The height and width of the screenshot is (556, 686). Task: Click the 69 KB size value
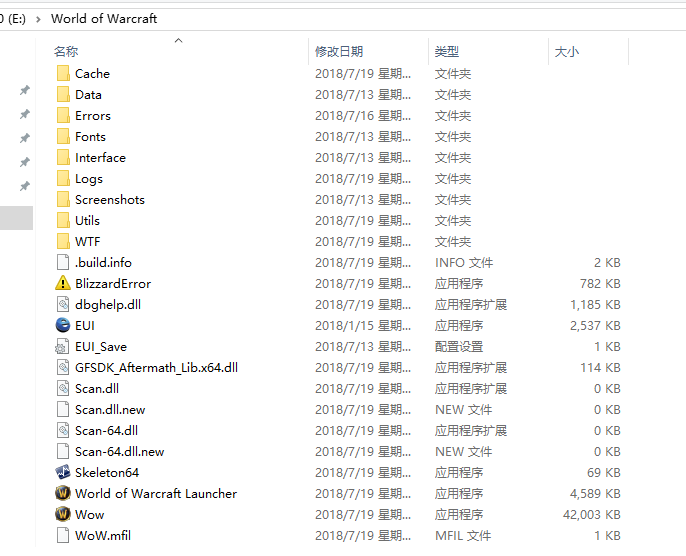click(604, 472)
